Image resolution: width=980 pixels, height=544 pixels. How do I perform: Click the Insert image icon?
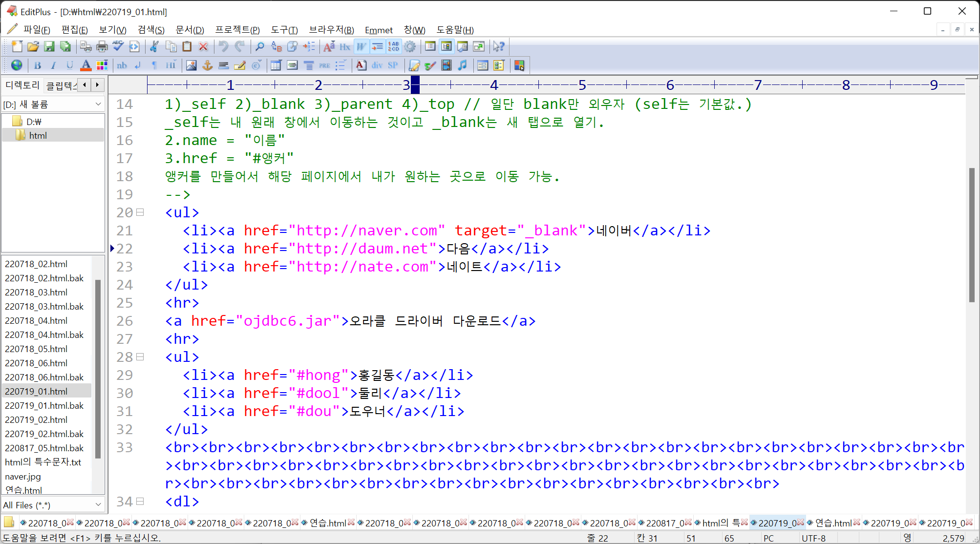coord(192,65)
